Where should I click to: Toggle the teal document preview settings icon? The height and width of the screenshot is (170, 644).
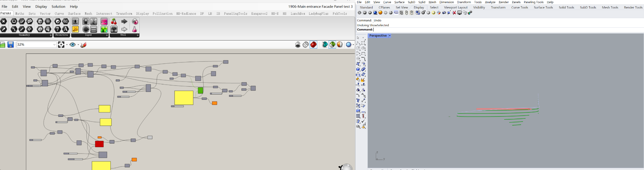tap(325, 45)
